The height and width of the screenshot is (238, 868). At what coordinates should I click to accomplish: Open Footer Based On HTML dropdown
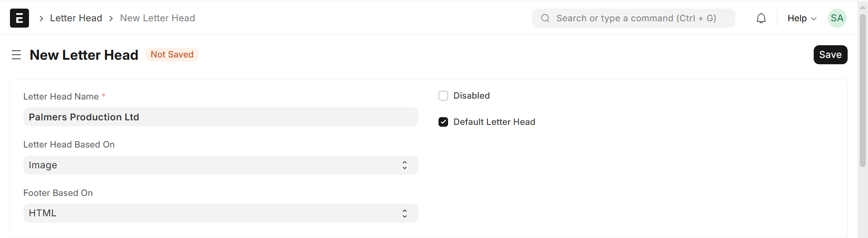click(x=220, y=213)
